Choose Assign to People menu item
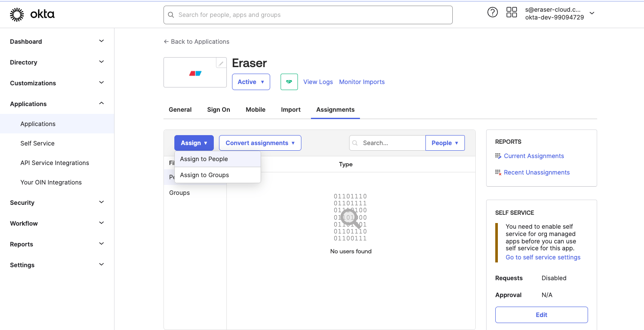The height and width of the screenshot is (330, 644). (x=218, y=159)
